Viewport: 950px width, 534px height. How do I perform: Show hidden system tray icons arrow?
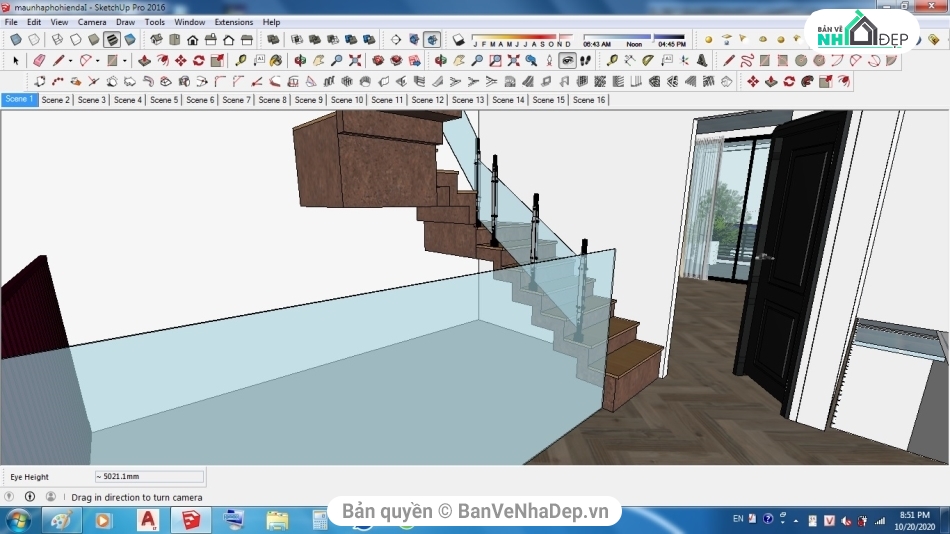coord(796,521)
